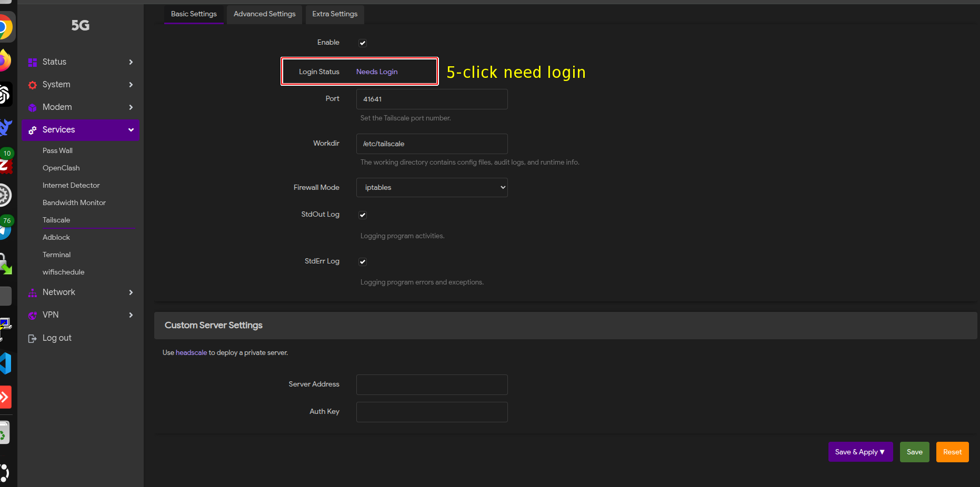Image resolution: width=980 pixels, height=487 pixels.
Task: Click the Network topology icon
Action: (32, 292)
